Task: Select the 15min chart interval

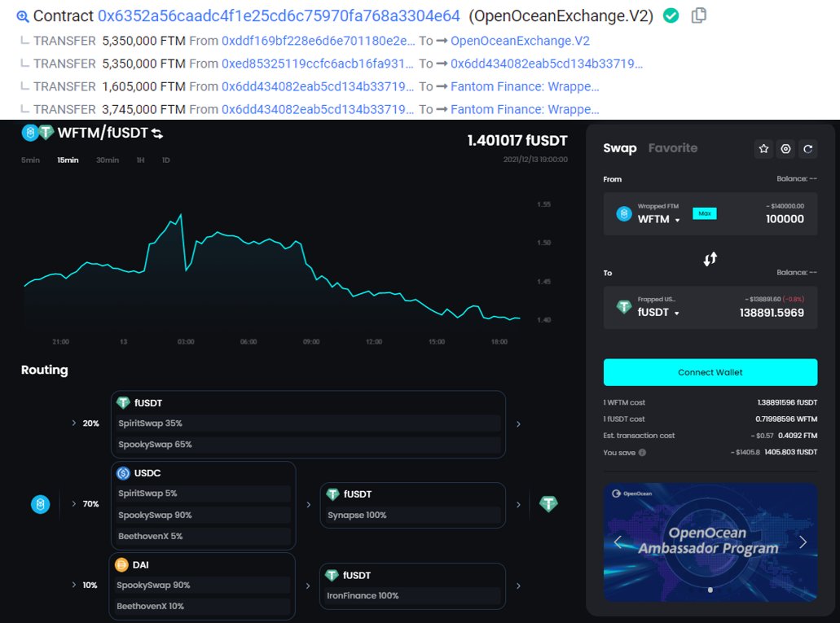Action: point(68,160)
